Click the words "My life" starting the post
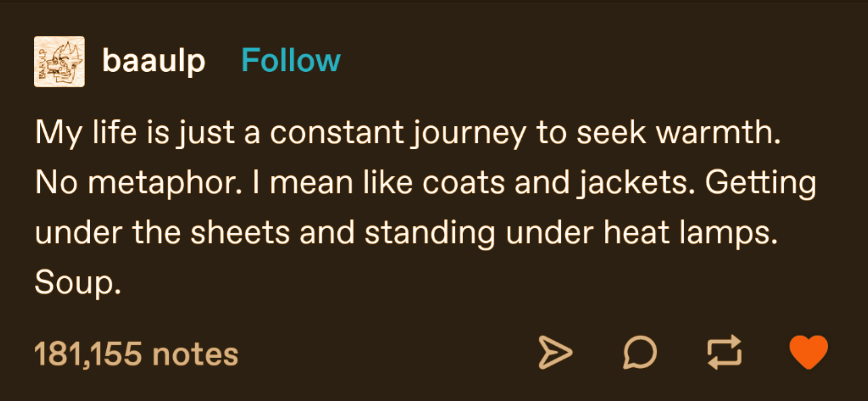Image resolution: width=868 pixels, height=401 pixels. click(x=86, y=132)
